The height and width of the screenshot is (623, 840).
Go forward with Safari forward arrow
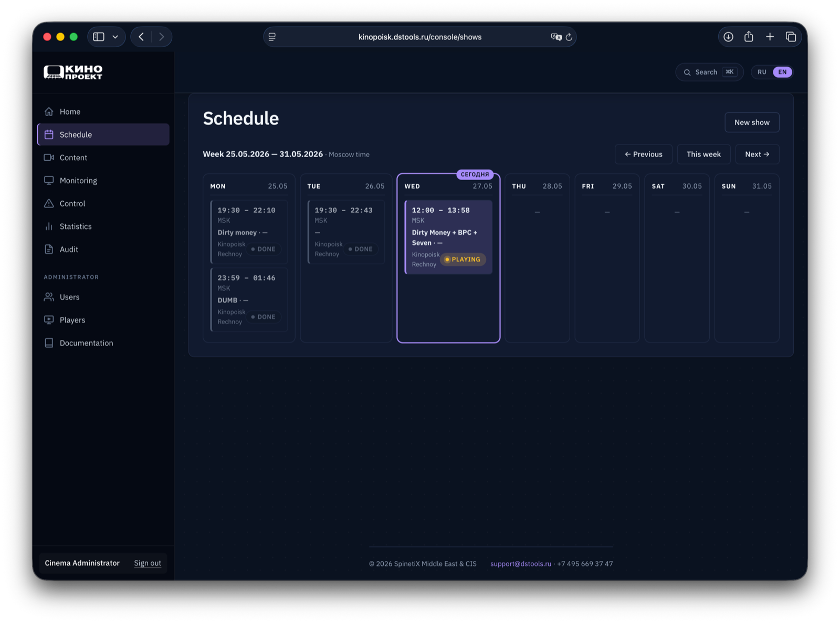(161, 37)
